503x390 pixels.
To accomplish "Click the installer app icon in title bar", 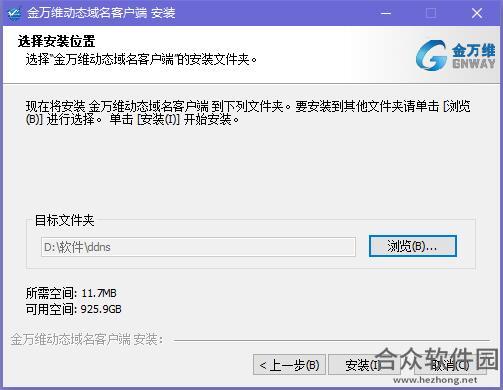I will pyautogui.click(x=14, y=13).
